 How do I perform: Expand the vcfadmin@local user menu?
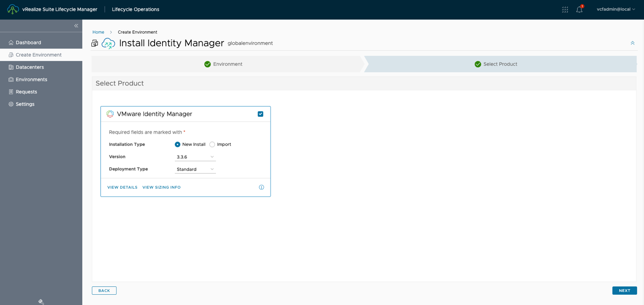(616, 9)
